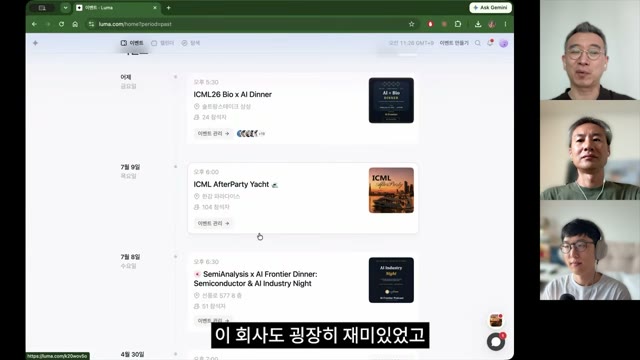
Task: Select the 캘린더 tab in Luma nav
Action: tap(162, 43)
